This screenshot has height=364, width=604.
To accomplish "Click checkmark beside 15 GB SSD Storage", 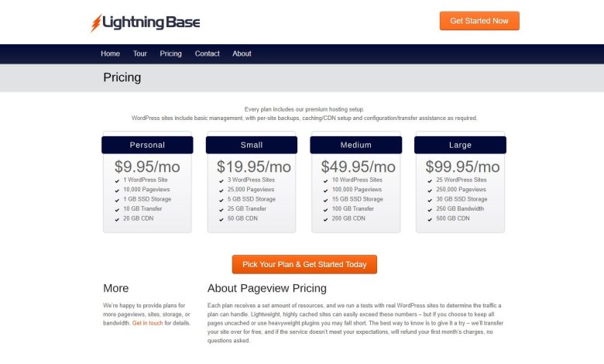I will tap(325, 200).
